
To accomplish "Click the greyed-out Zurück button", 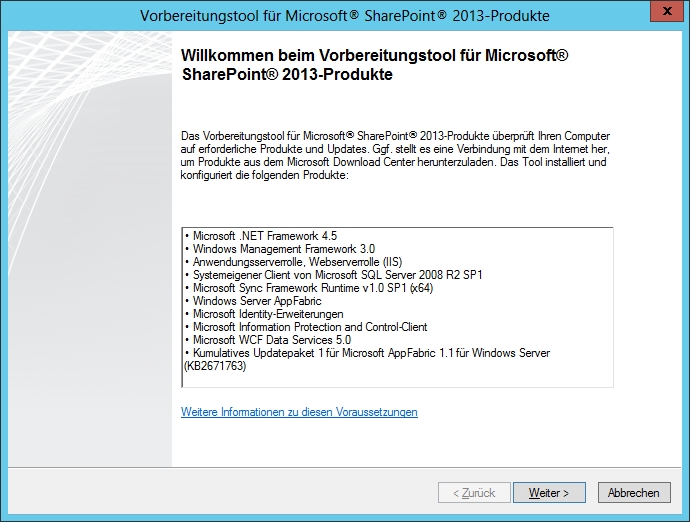I will pos(473,493).
